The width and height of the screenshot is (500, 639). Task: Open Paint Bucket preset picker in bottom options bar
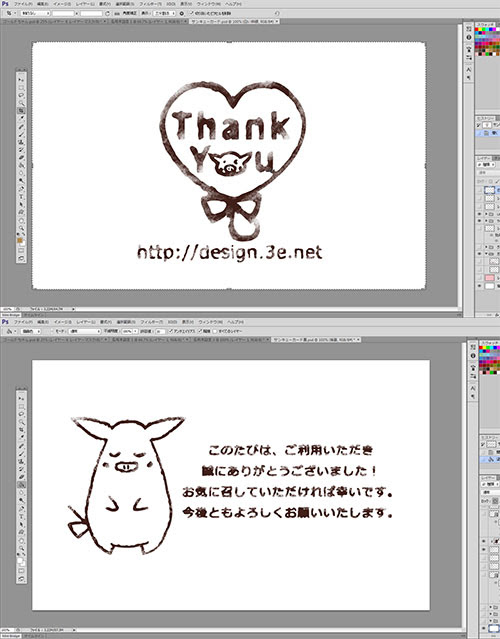coord(10,331)
